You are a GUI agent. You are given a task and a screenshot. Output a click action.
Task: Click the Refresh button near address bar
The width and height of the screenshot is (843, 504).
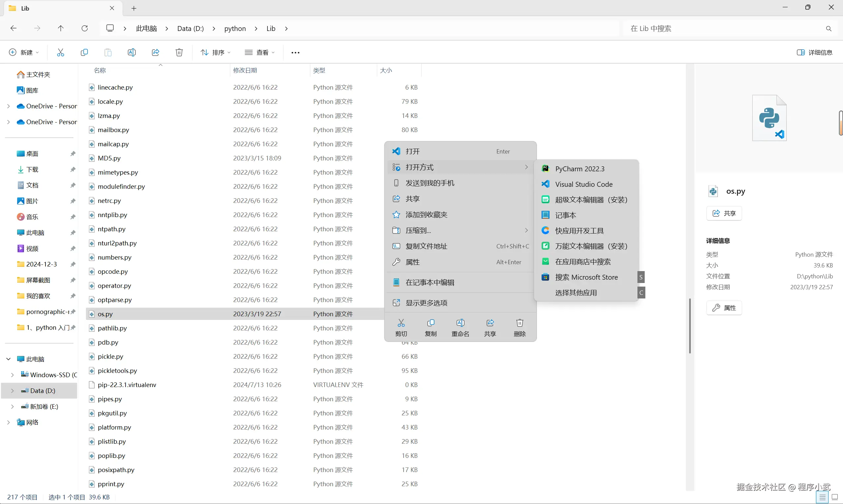85,28
